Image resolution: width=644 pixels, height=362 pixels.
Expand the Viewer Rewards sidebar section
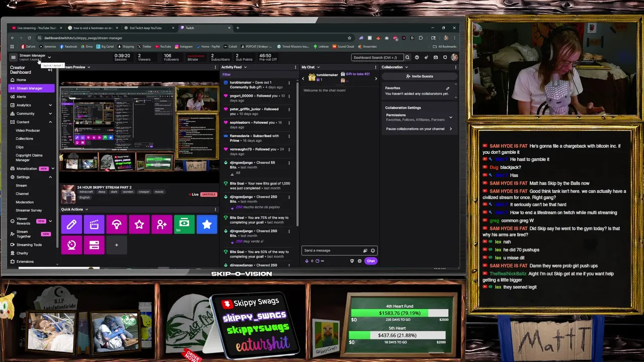pyautogui.click(x=51, y=221)
